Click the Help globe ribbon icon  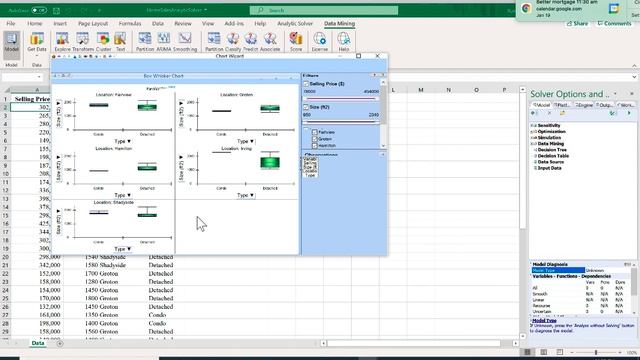[344, 42]
